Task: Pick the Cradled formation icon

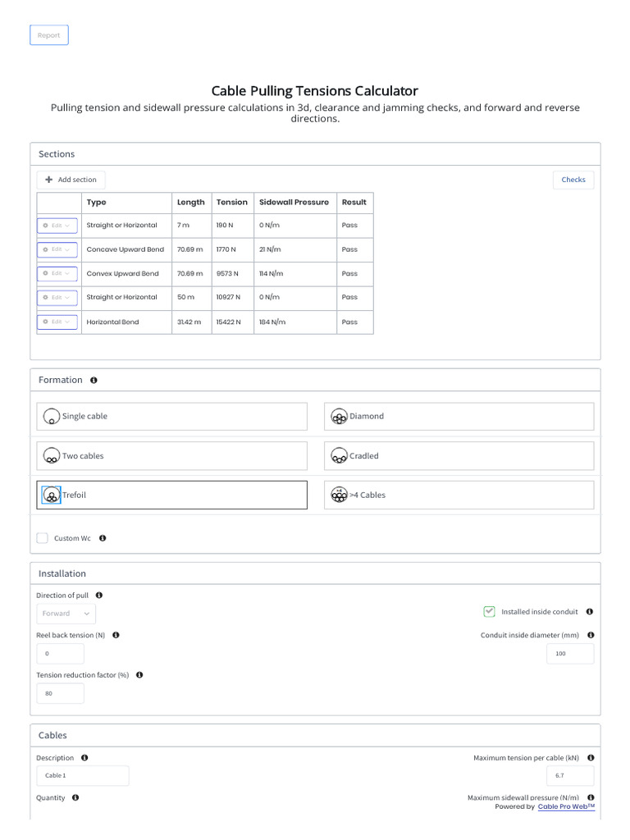Action: tap(339, 456)
